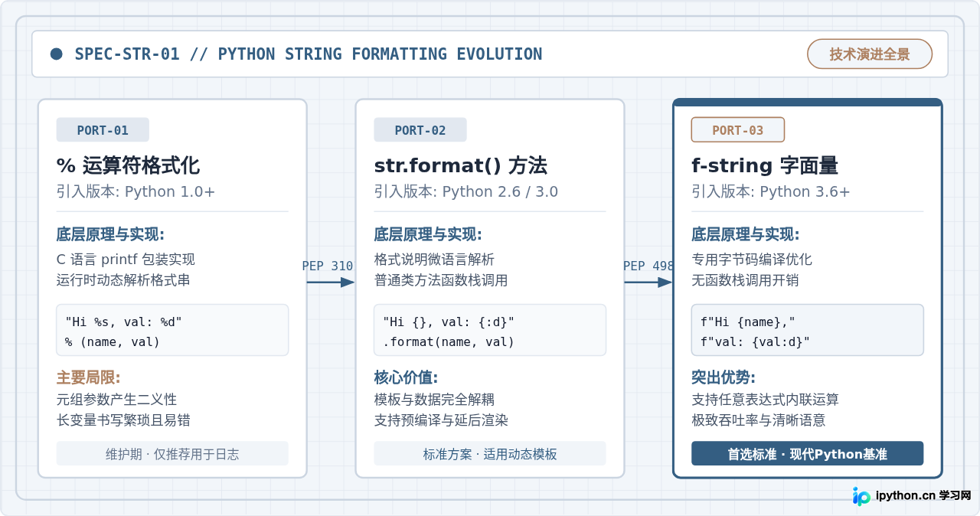Click the code line "Hi %s, val: %d"
Image resolution: width=980 pixels, height=516 pixels.
coord(123,322)
